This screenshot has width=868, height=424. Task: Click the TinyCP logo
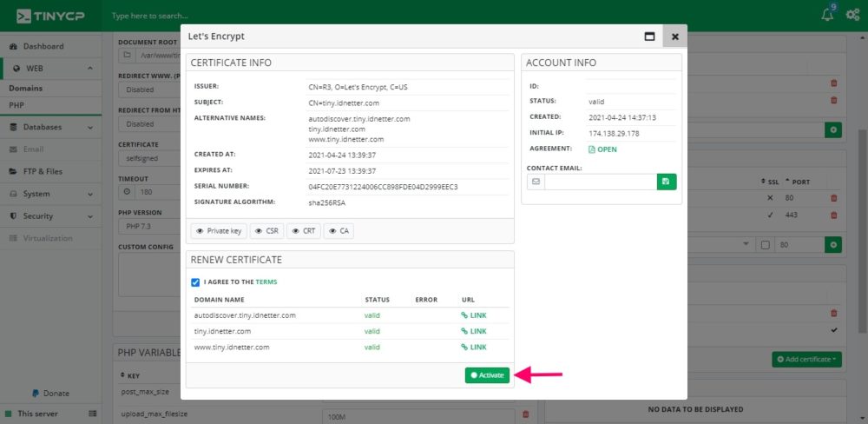point(50,16)
